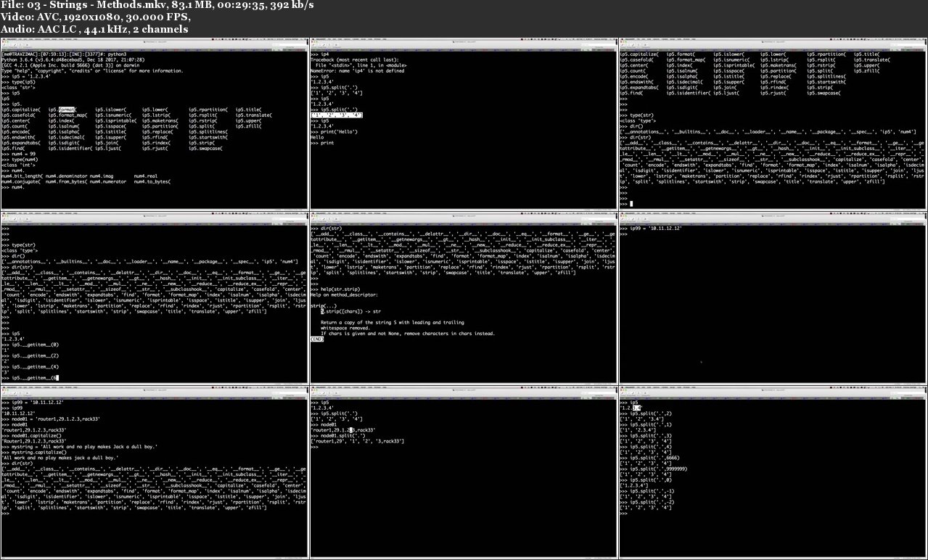This screenshot has height=560, width=928.
Task: Click the 'mystring.capitalize()' line
Action: click(x=36, y=452)
